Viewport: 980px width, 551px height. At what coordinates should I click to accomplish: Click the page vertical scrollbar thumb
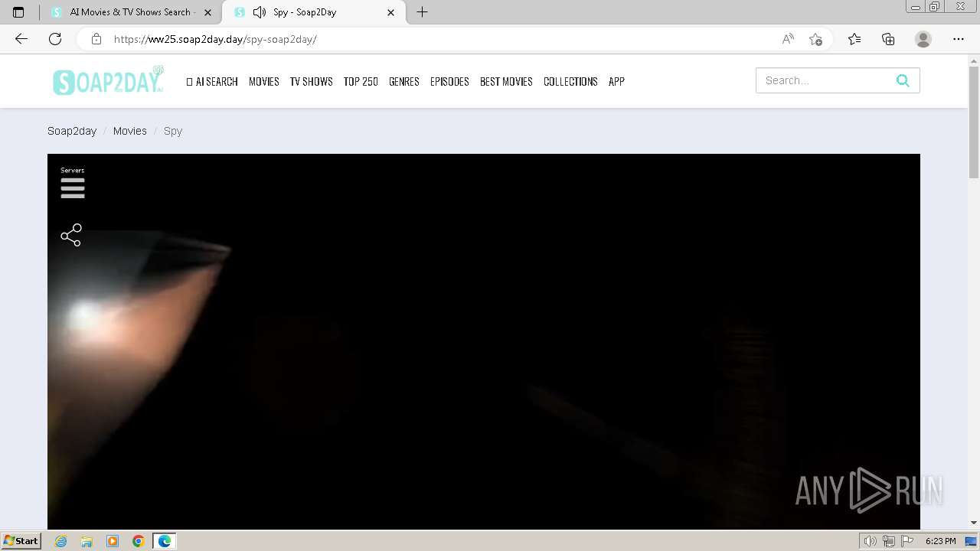pyautogui.click(x=974, y=122)
